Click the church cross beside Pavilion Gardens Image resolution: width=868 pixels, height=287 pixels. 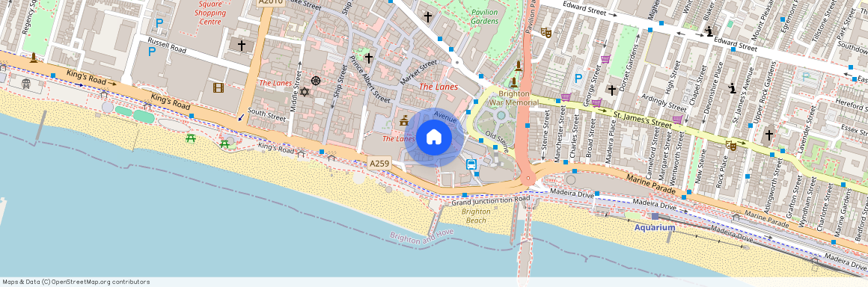(x=427, y=17)
